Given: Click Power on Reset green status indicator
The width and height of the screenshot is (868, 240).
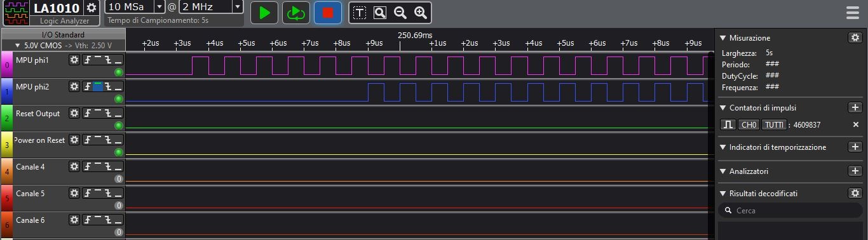Looking at the screenshot, I should (x=118, y=152).
